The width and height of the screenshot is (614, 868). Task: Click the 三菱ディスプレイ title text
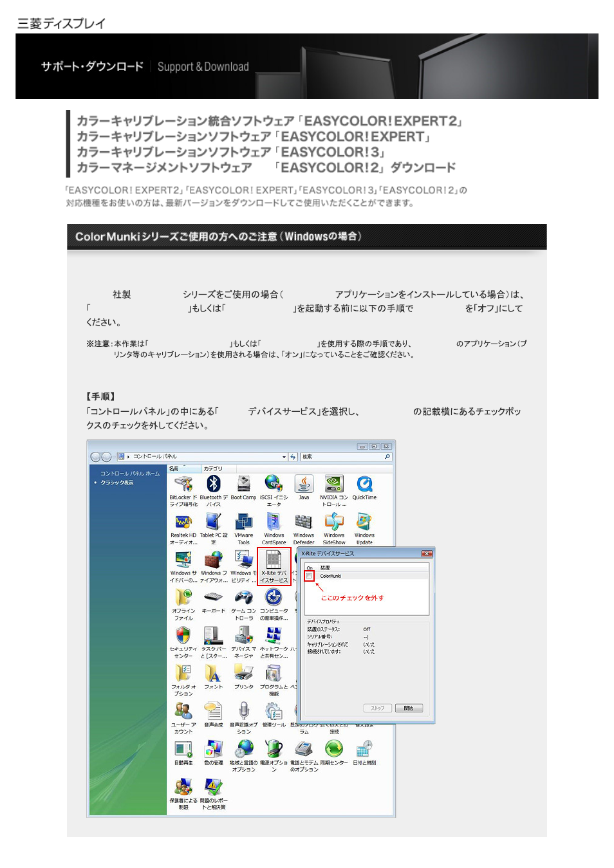pos(61,24)
